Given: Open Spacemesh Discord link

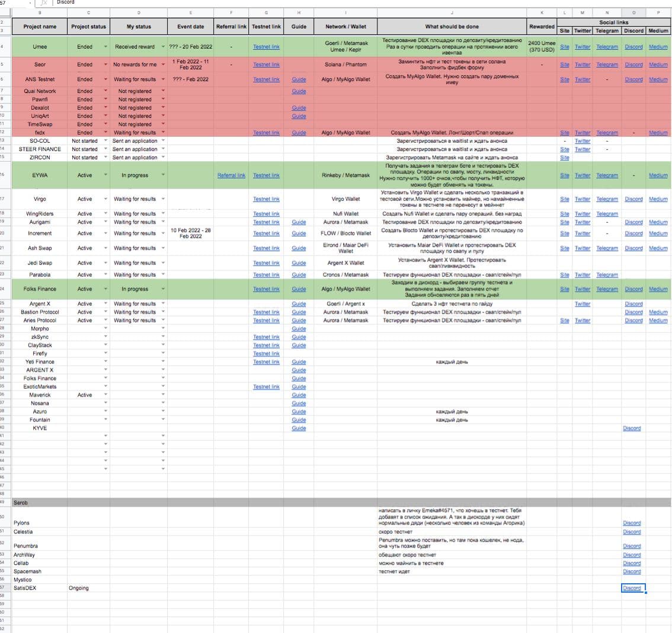Looking at the screenshot, I should point(632,571).
